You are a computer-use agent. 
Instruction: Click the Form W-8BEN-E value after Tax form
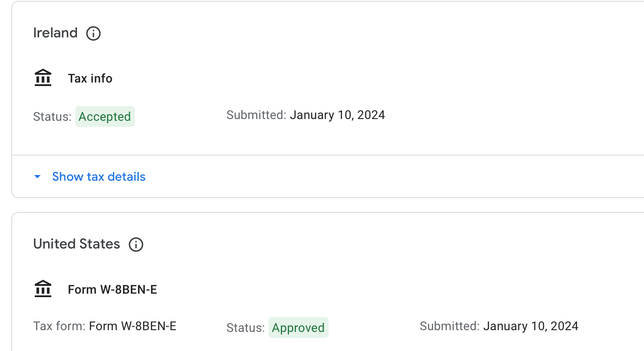point(133,326)
